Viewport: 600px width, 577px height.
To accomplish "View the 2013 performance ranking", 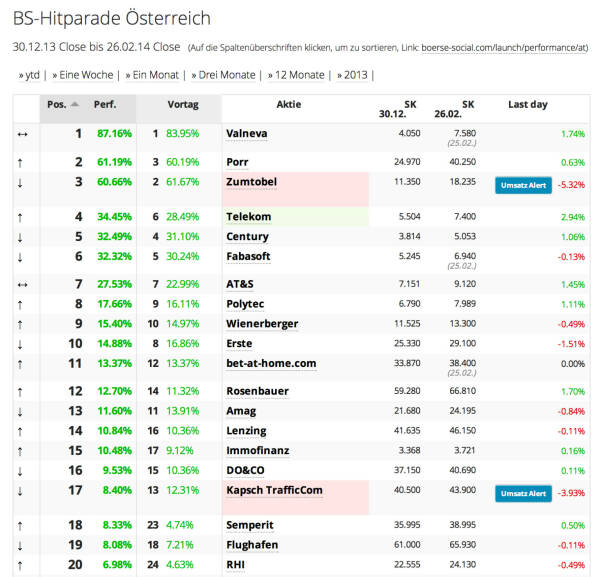I will 356,75.
